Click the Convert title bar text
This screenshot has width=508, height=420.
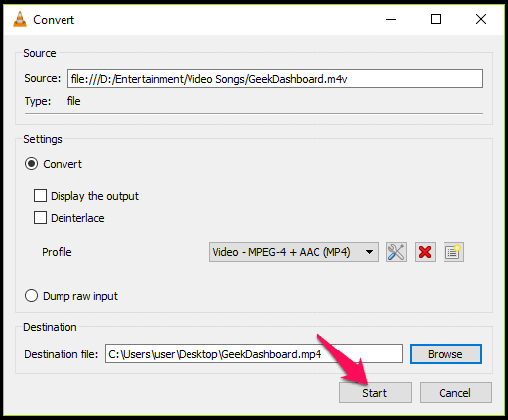54,20
